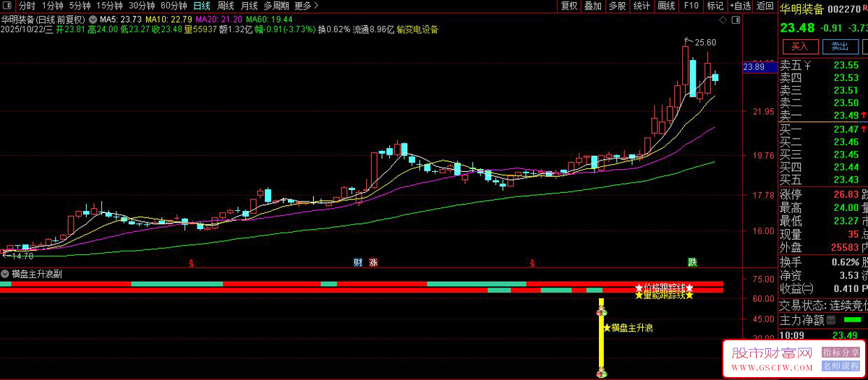
Task: Click the 华明装备 stock name in side panel
Action: pos(801,9)
